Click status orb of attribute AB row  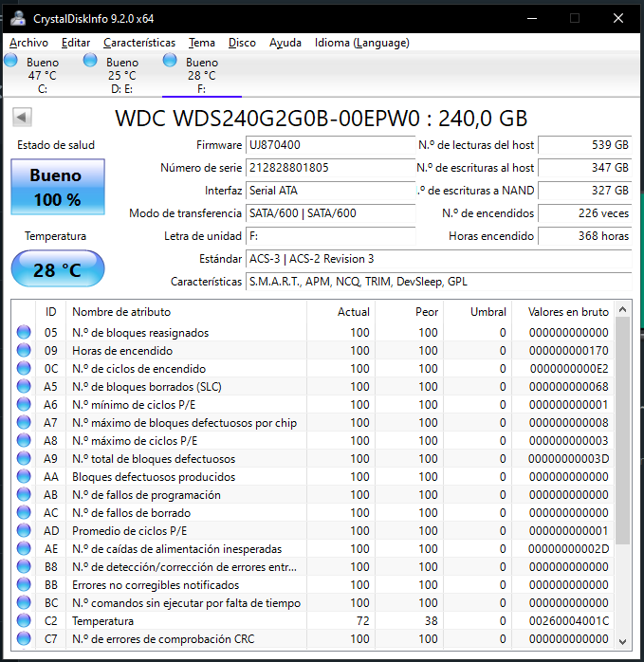(x=24, y=494)
